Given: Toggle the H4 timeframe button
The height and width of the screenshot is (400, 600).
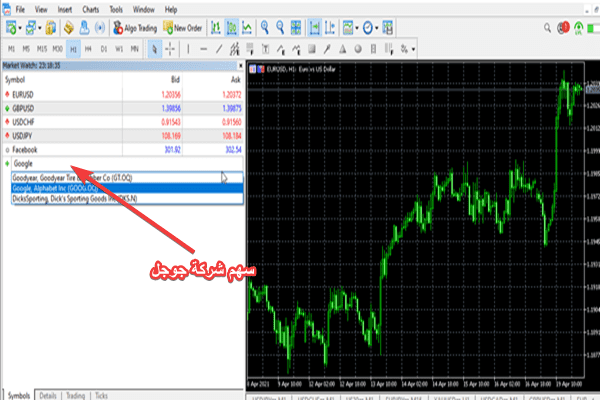Looking at the screenshot, I should (x=88, y=47).
